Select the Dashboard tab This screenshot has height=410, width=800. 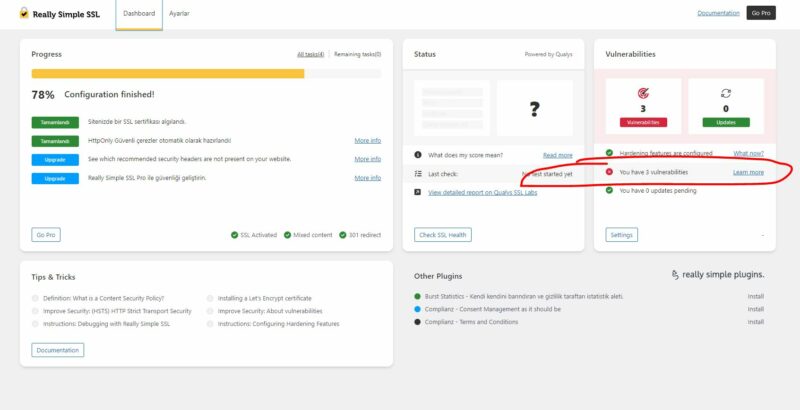[x=138, y=13]
